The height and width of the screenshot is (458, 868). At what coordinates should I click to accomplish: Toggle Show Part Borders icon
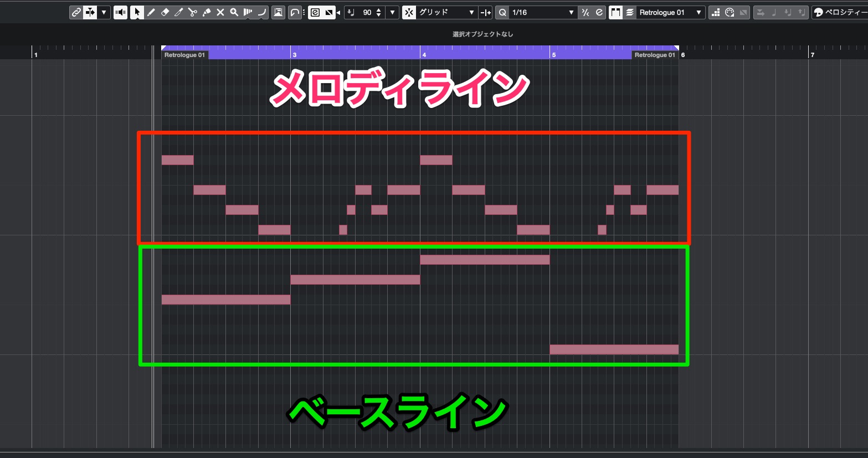pos(615,12)
